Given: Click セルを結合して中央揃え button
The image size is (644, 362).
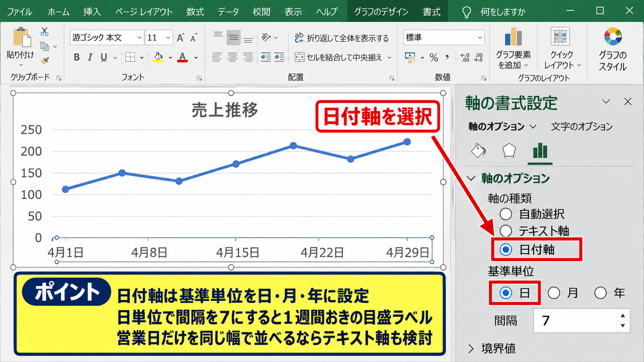Looking at the screenshot, I should [x=339, y=57].
